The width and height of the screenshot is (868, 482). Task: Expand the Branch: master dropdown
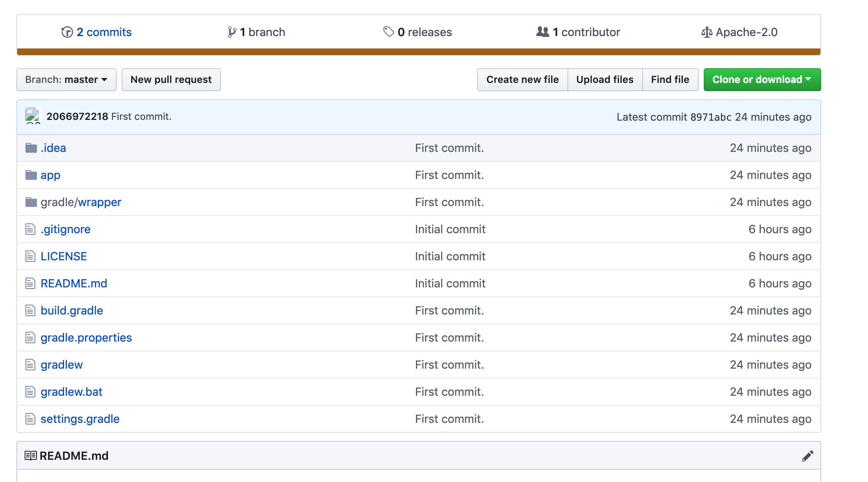click(x=67, y=80)
